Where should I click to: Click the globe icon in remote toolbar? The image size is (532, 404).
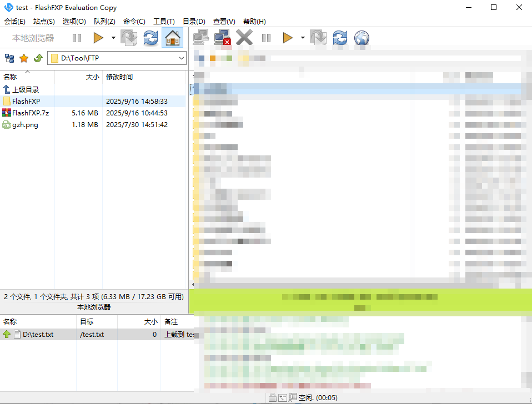[x=362, y=38]
